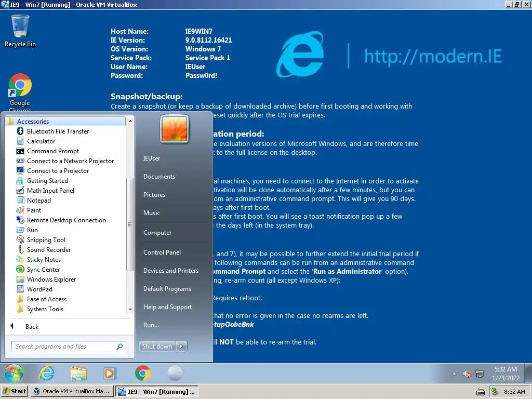Image resolution: width=532 pixels, height=399 pixels.
Task: Open the Google Chrome desktop shortcut
Action: (20, 92)
